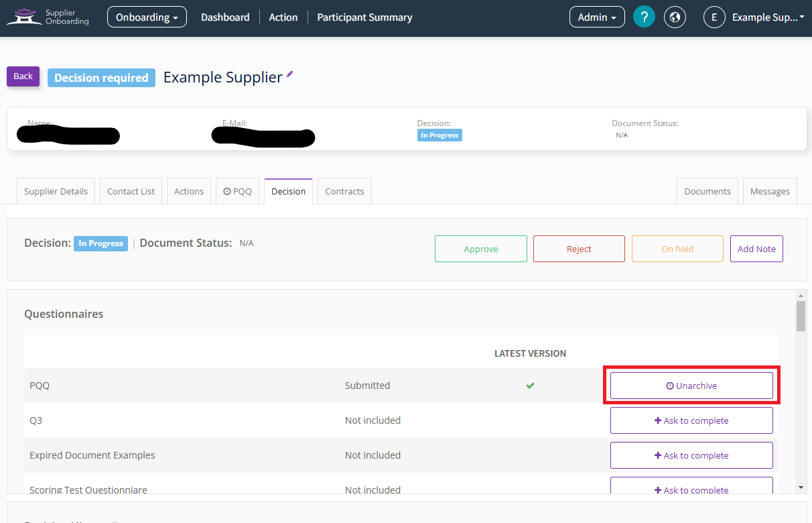The height and width of the screenshot is (523, 812).
Task: Ask to complete Expired Document Examples
Action: point(691,455)
